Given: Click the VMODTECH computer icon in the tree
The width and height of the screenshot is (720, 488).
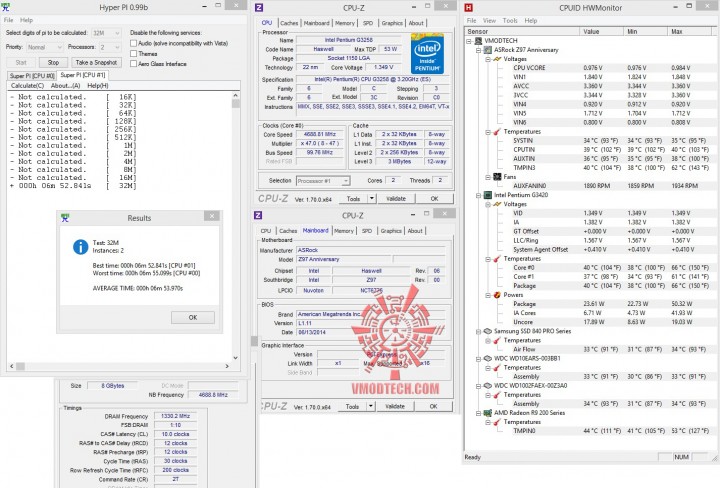Looking at the screenshot, I should pyautogui.click(x=479, y=40).
